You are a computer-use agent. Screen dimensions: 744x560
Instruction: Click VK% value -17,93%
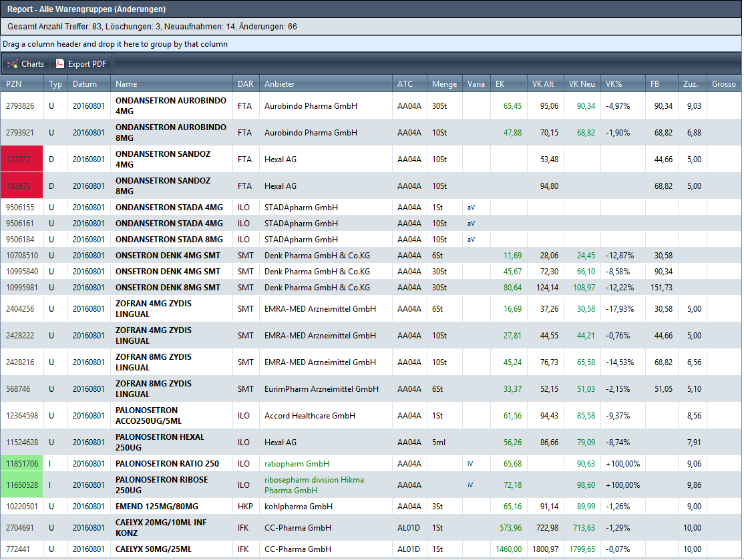click(619, 308)
